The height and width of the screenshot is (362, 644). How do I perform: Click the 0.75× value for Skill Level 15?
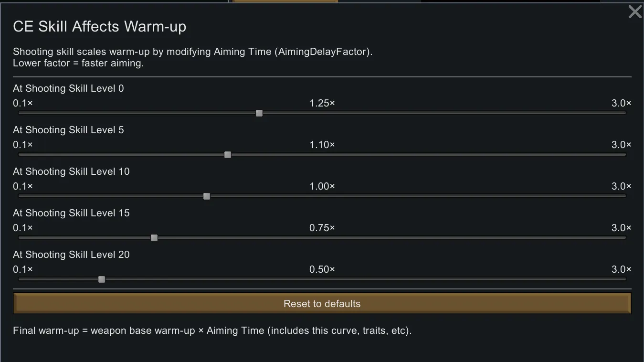click(x=322, y=228)
